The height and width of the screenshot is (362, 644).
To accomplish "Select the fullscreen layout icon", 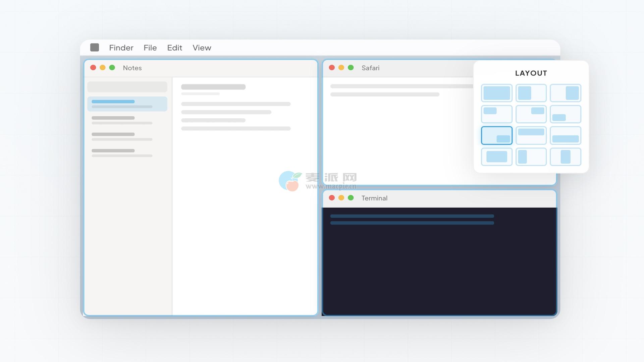I will pyautogui.click(x=496, y=93).
